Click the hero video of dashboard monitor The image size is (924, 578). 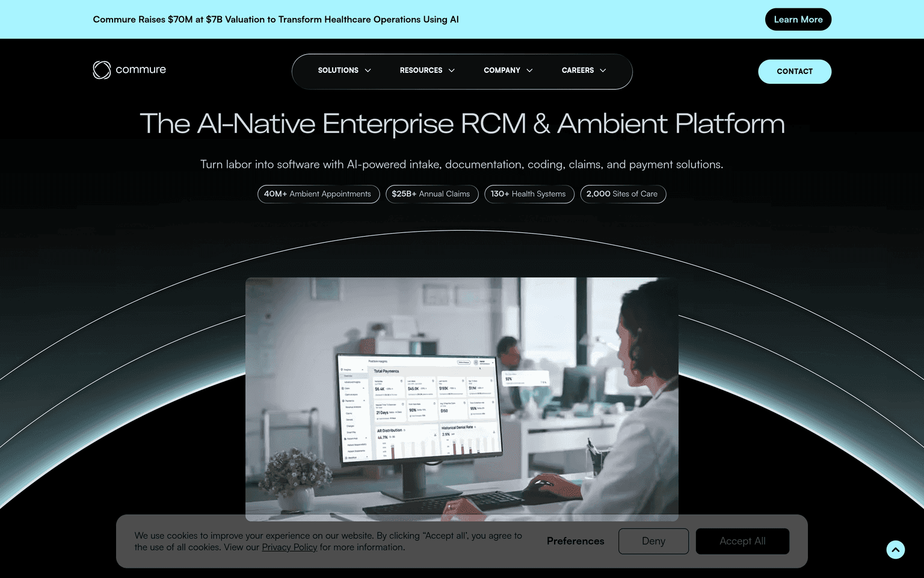(x=462, y=399)
